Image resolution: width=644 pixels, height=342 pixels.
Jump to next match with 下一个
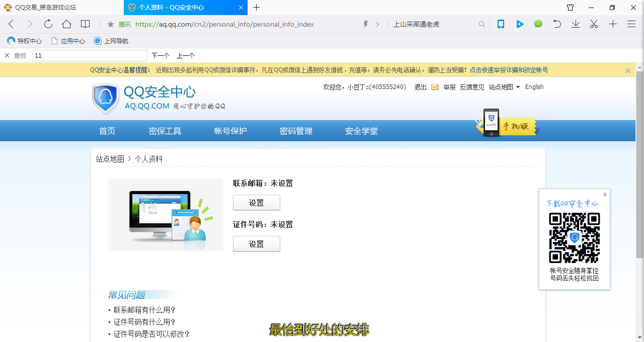pos(160,56)
